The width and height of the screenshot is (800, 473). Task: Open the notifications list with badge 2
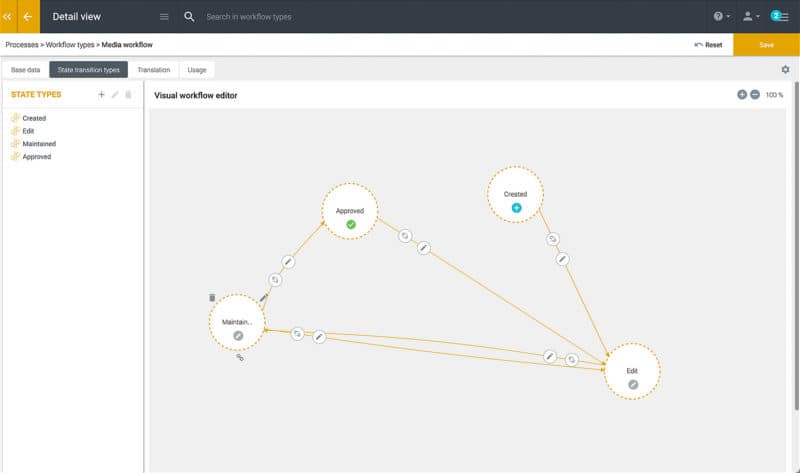[780, 16]
